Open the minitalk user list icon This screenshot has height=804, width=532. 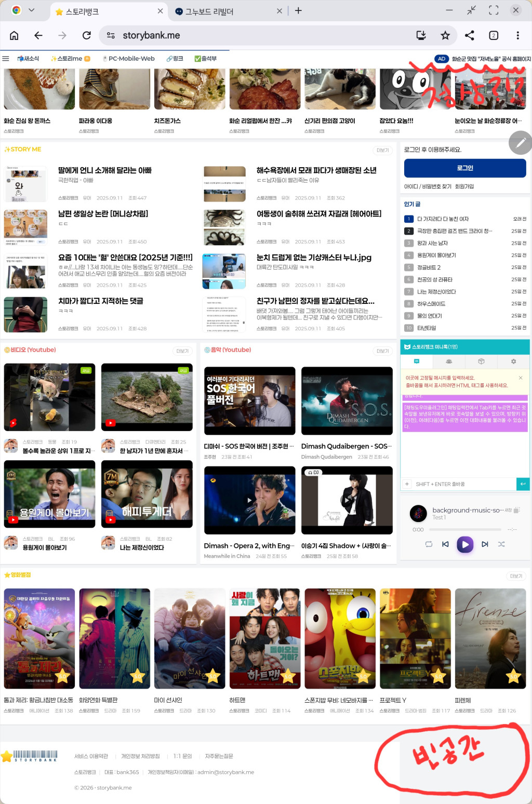pyautogui.click(x=449, y=361)
